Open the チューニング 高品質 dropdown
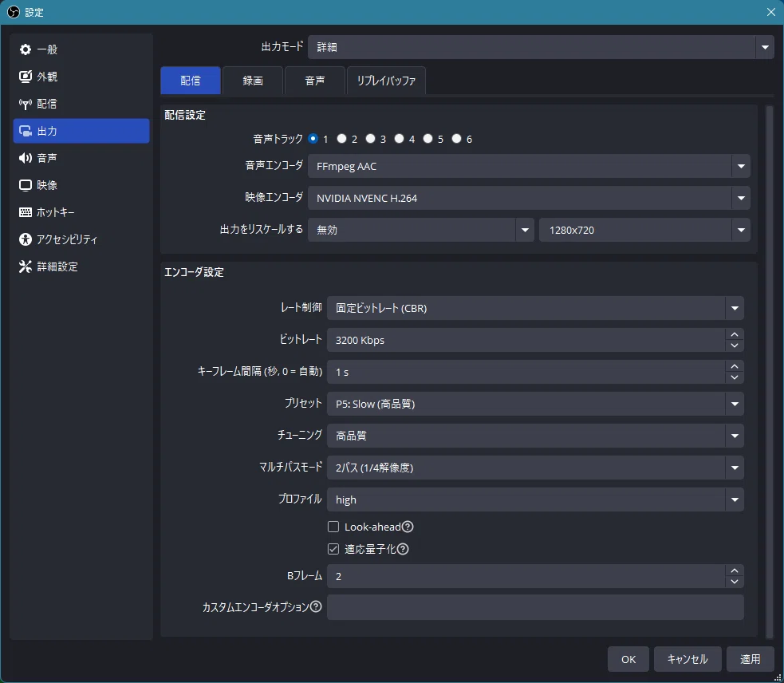This screenshot has height=683, width=784. [535, 436]
